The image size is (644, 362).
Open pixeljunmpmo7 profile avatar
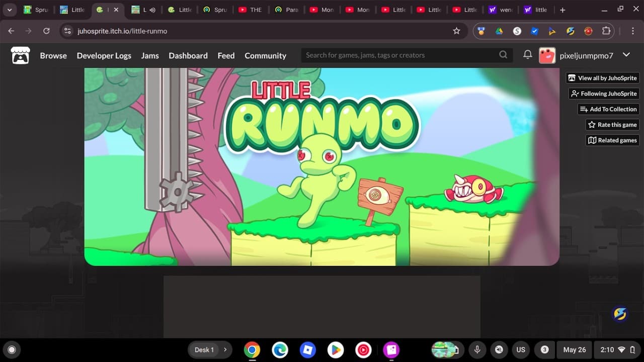(547, 55)
